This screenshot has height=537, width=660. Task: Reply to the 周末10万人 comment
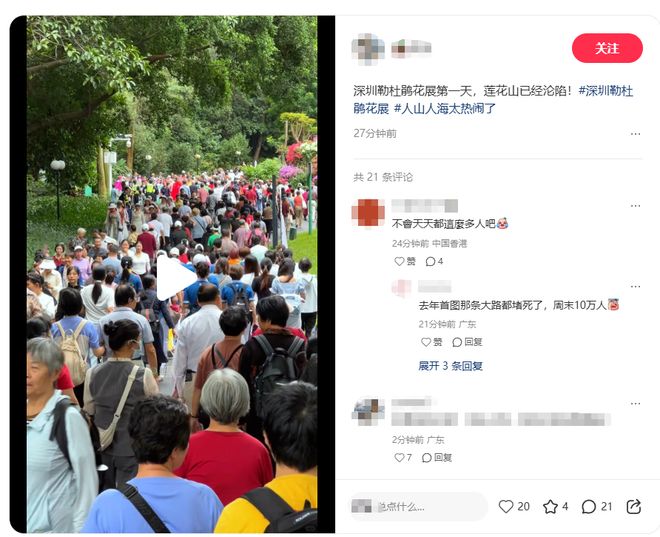coord(467,342)
